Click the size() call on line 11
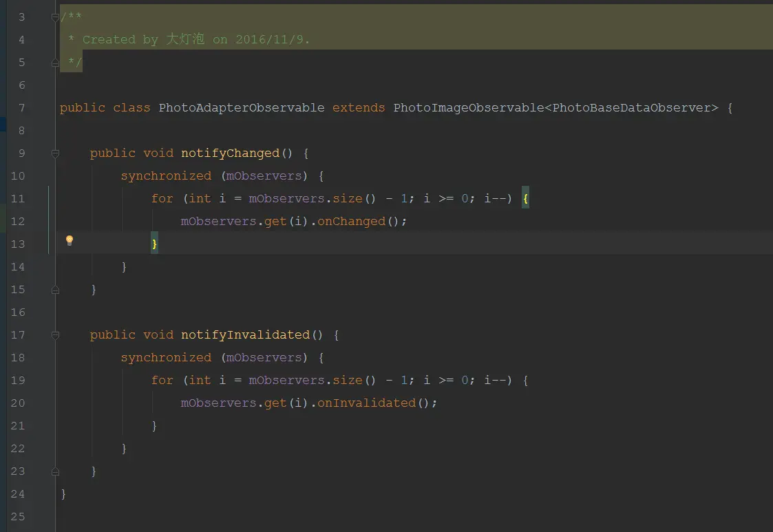 pyautogui.click(x=354, y=199)
